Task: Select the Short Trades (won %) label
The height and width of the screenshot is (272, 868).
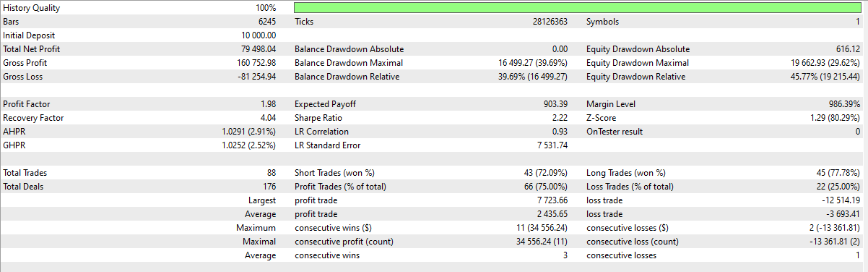Action: [x=336, y=173]
